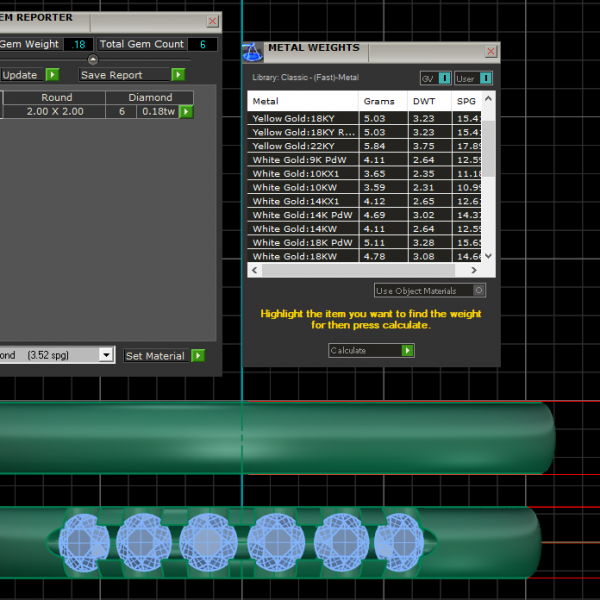Click the green arrow beside Set Material
600x600 pixels.
point(198,356)
